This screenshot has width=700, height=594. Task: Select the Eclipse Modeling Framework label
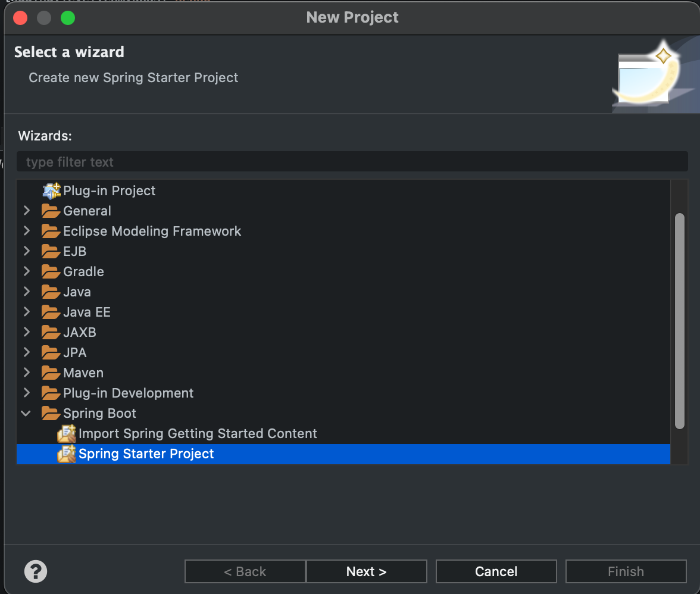[152, 231]
